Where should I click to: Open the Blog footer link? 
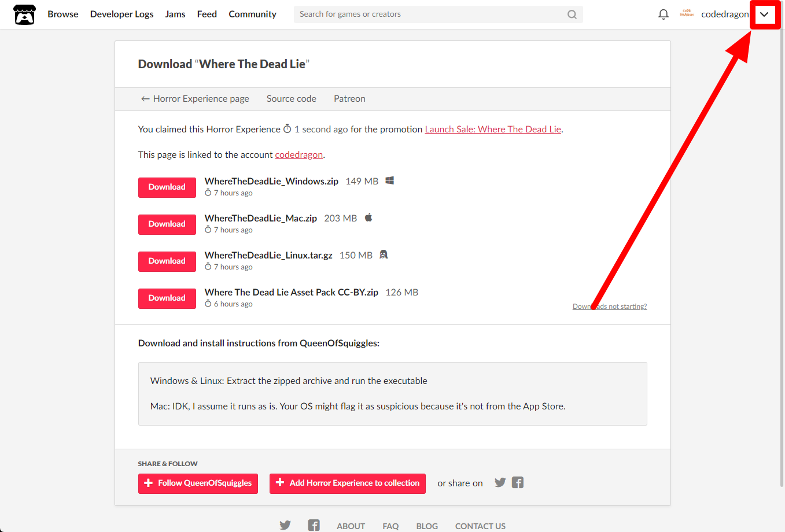coord(427,526)
